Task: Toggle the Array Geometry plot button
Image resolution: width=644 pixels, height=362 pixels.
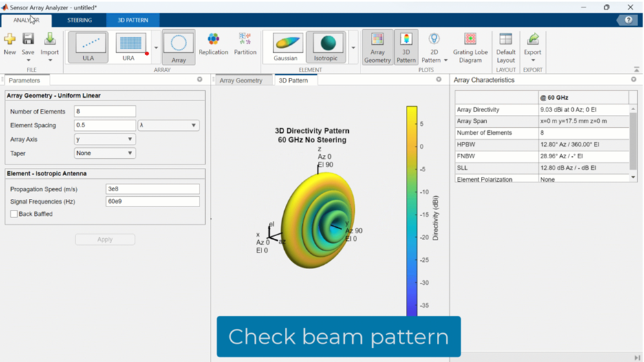Action: [x=377, y=47]
